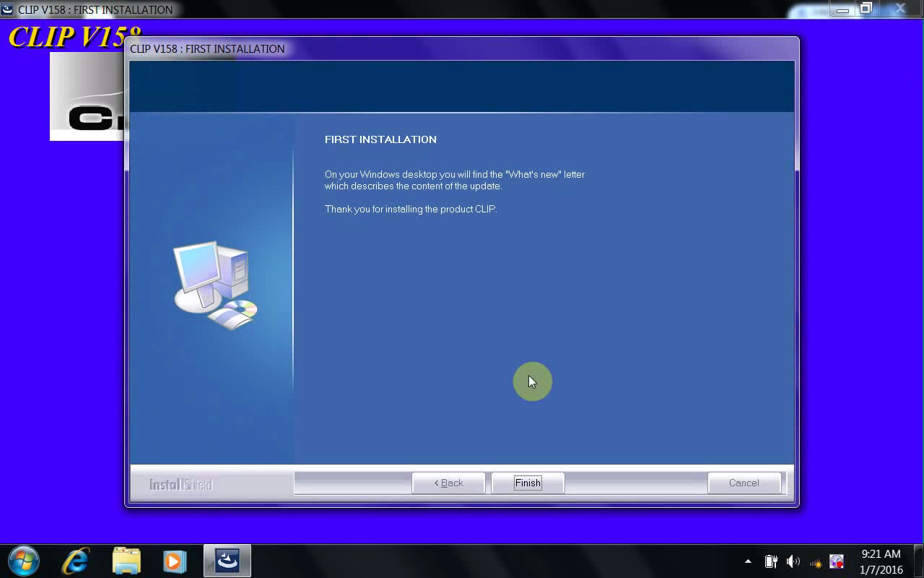Select the running CLIP installer on the taskbar
The height and width of the screenshot is (578, 924).
[x=226, y=561]
